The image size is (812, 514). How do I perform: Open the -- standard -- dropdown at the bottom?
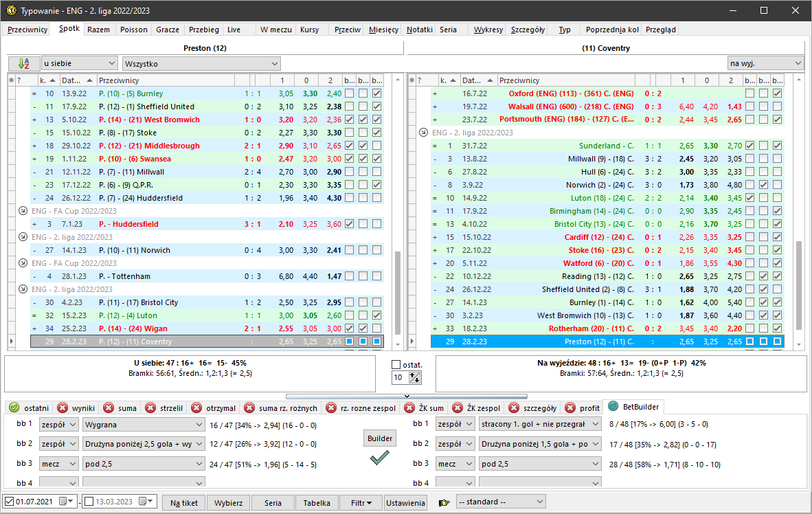pyautogui.click(x=499, y=502)
